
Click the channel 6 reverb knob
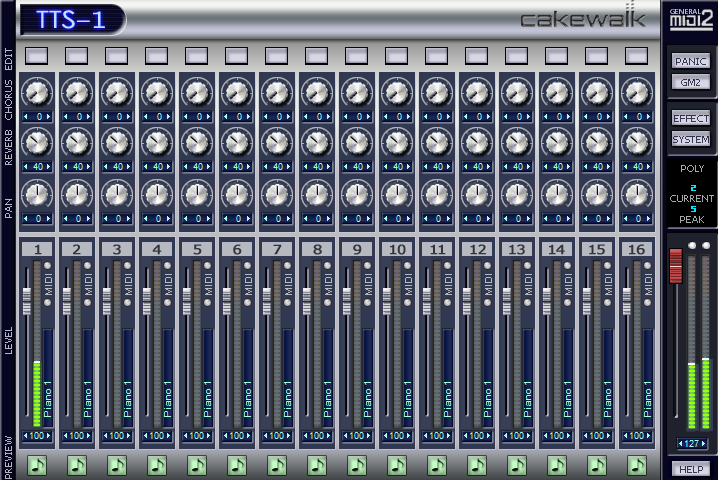(237, 142)
